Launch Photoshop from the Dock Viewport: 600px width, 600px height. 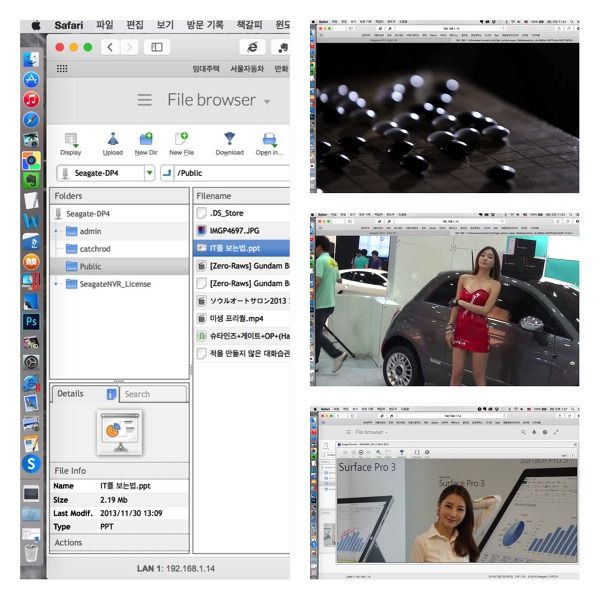click(x=31, y=321)
